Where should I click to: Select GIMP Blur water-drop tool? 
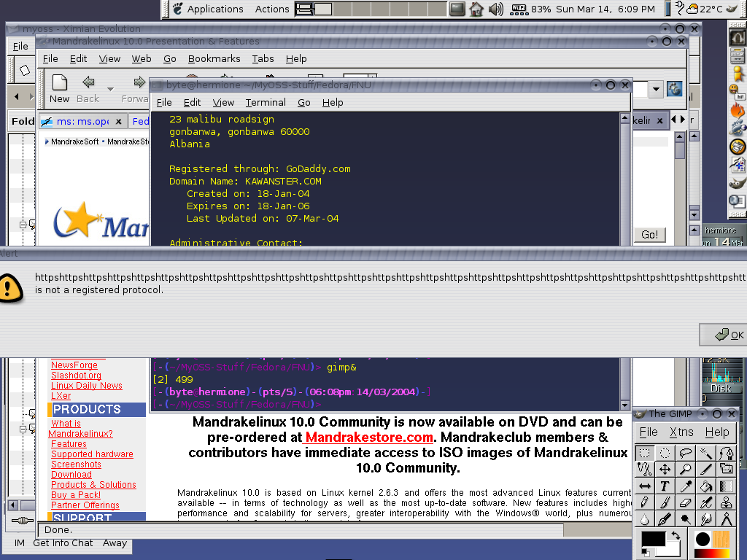[644, 519]
